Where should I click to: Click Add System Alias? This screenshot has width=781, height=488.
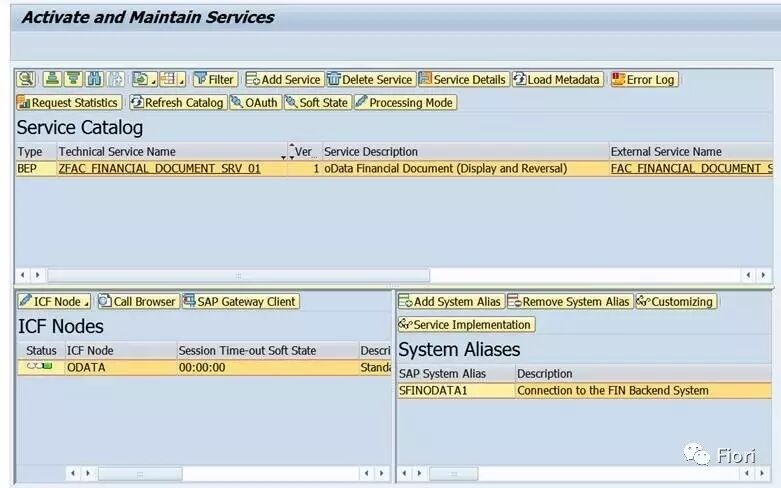click(451, 301)
